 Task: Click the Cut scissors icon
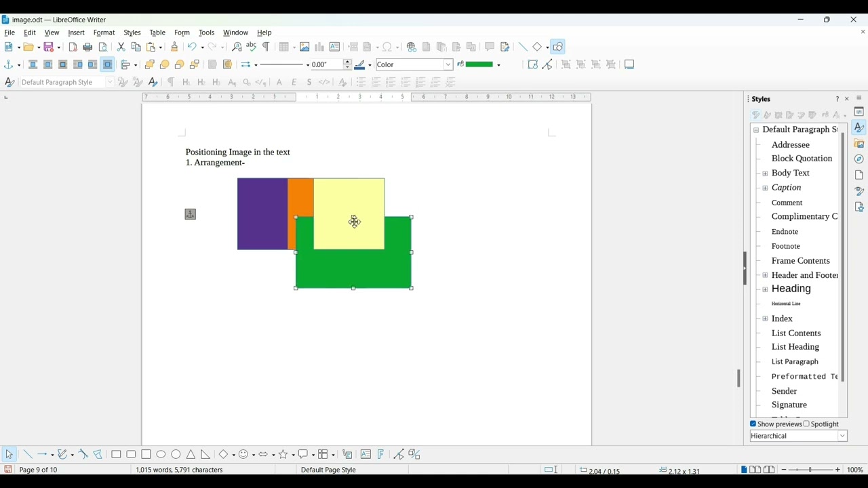click(x=121, y=47)
